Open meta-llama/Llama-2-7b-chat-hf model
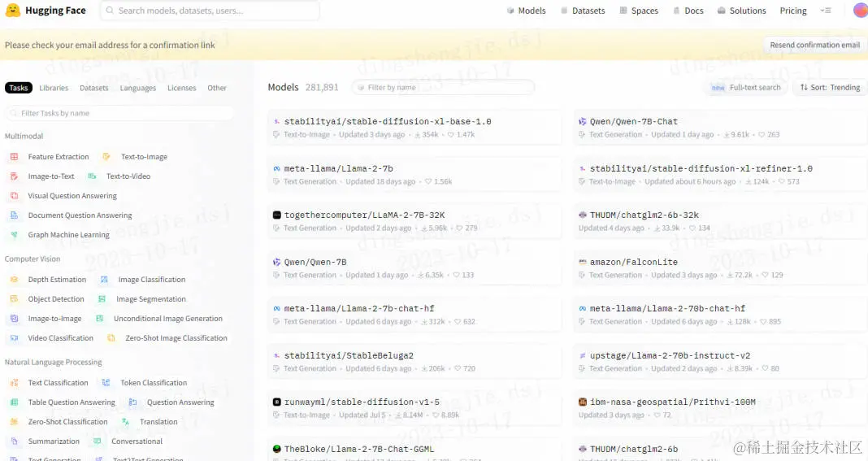Image resolution: width=868 pixels, height=461 pixels. [414, 315]
